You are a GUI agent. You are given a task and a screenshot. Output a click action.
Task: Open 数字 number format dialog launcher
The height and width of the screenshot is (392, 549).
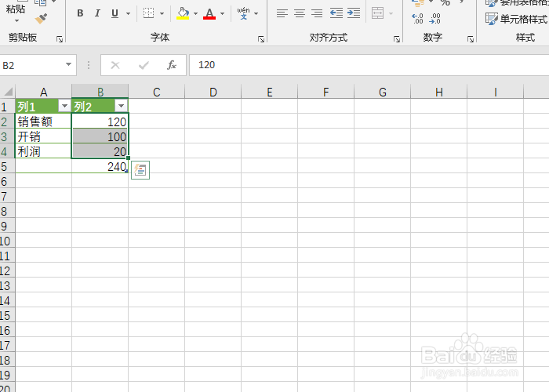click(471, 39)
